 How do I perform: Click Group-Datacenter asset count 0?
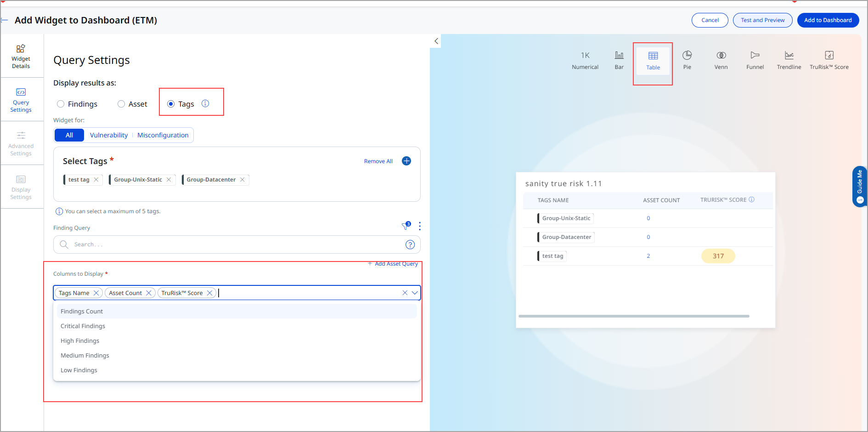648,237
